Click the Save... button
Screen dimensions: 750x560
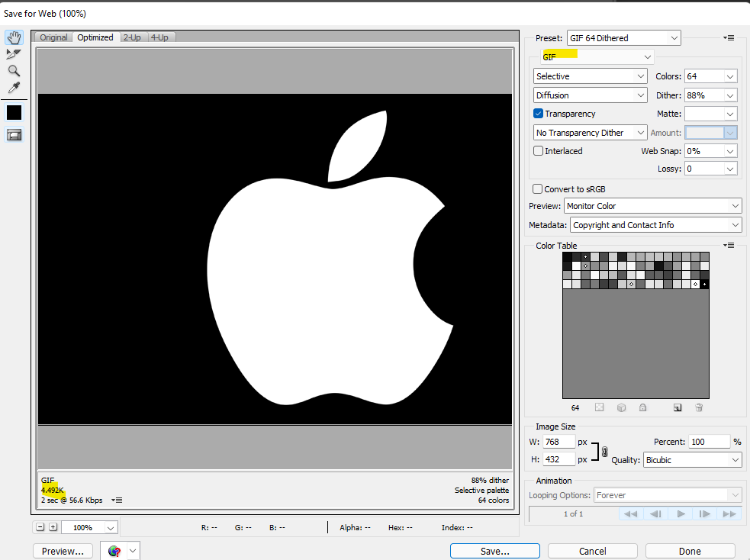click(495, 551)
